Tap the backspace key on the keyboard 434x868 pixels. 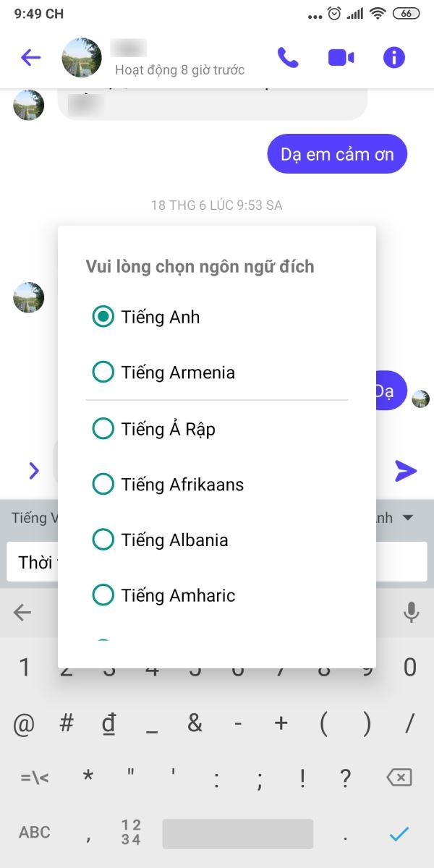pos(400,776)
